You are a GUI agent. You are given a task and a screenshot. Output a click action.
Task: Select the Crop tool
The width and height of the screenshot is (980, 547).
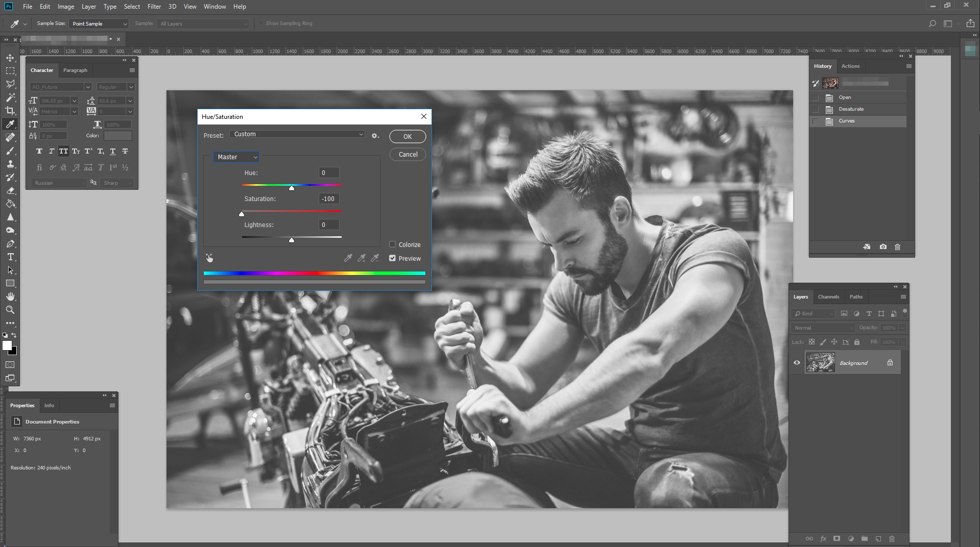click(x=10, y=111)
